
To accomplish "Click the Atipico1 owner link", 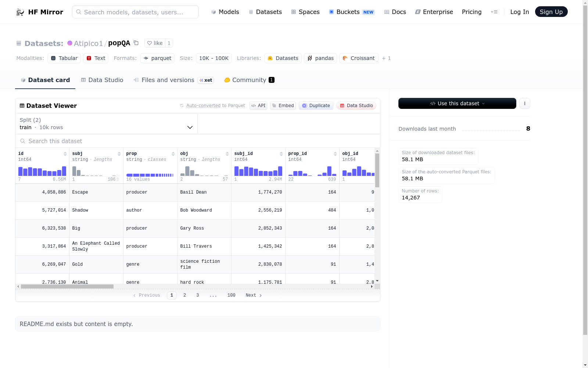I will (x=88, y=43).
